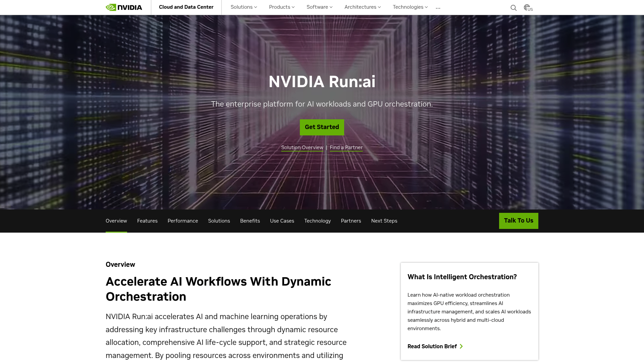Open the Cloud and Data Center section
644x362 pixels.
186,7
